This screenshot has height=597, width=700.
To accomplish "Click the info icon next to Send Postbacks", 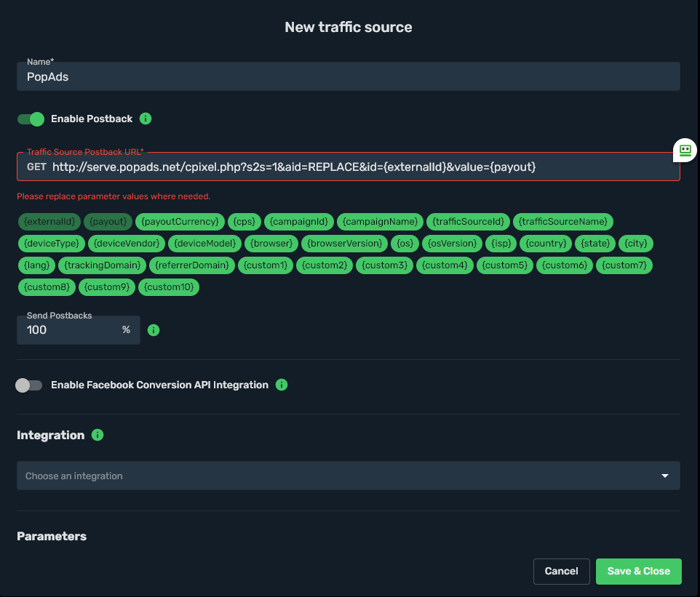I will coord(154,330).
